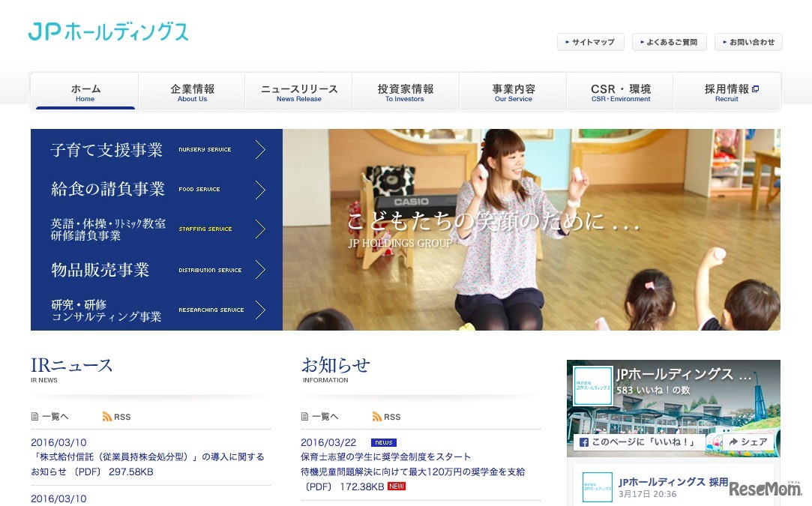This screenshot has width=812, height=506.
Task: Click the RSS feed icon under お知らせ
Action: (x=376, y=416)
